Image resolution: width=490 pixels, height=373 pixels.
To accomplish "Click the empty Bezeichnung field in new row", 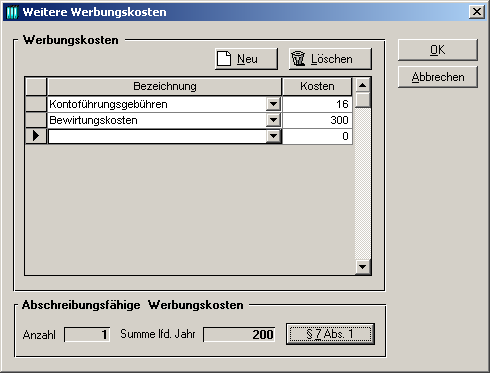I will [157, 136].
